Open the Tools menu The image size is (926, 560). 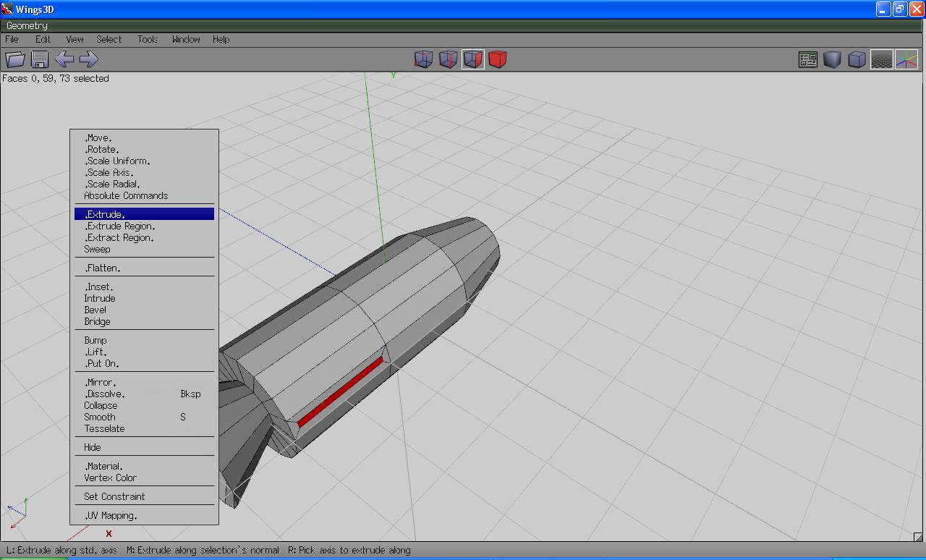pyautogui.click(x=148, y=39)
